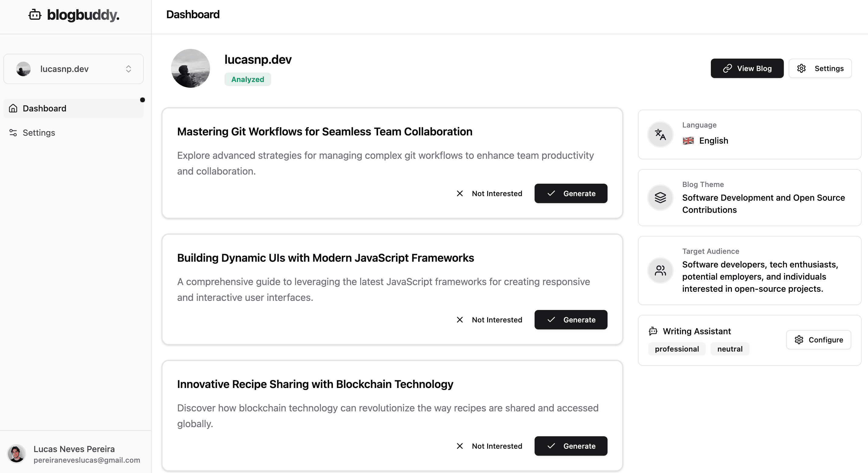Screen dimensions: 868x473
Task: Generate the Git Workflows blog post
Action: [x=570, y=194]
